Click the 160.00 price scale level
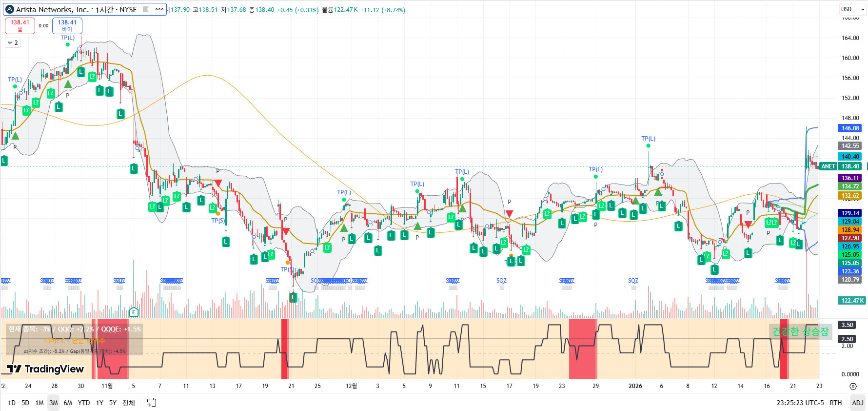The image size is (868, 411). pyautogui.click(x=850, y=58)
